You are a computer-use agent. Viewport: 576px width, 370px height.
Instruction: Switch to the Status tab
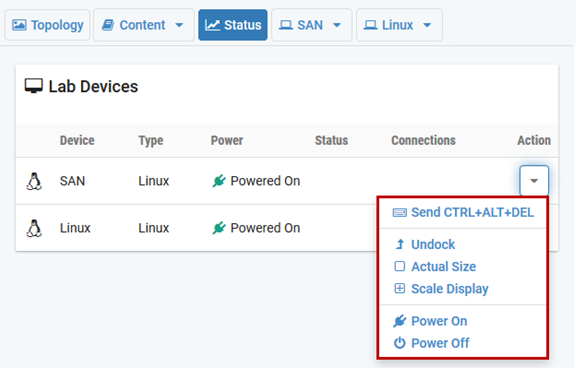[233, 25]
